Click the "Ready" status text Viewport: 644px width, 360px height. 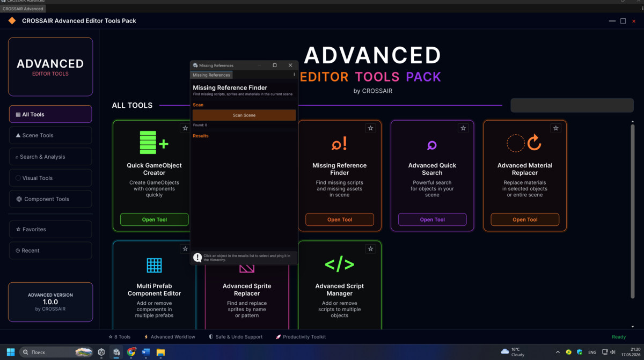(619, 337)
